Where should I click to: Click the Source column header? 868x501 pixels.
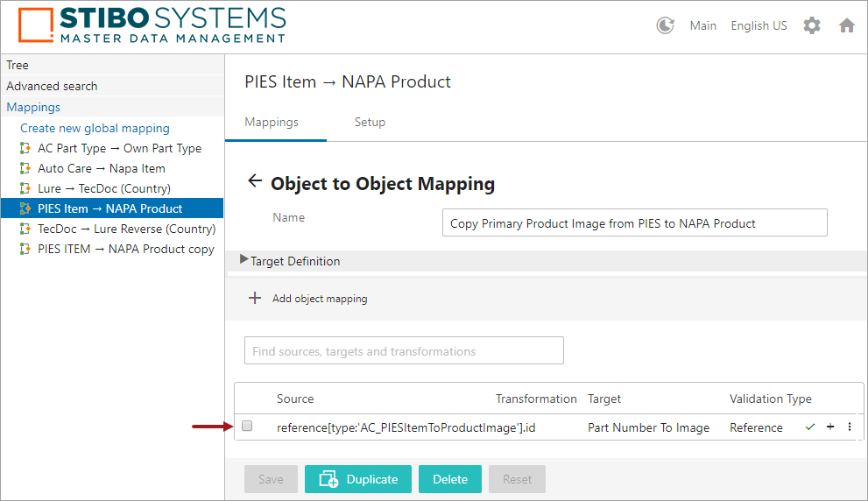295,399
